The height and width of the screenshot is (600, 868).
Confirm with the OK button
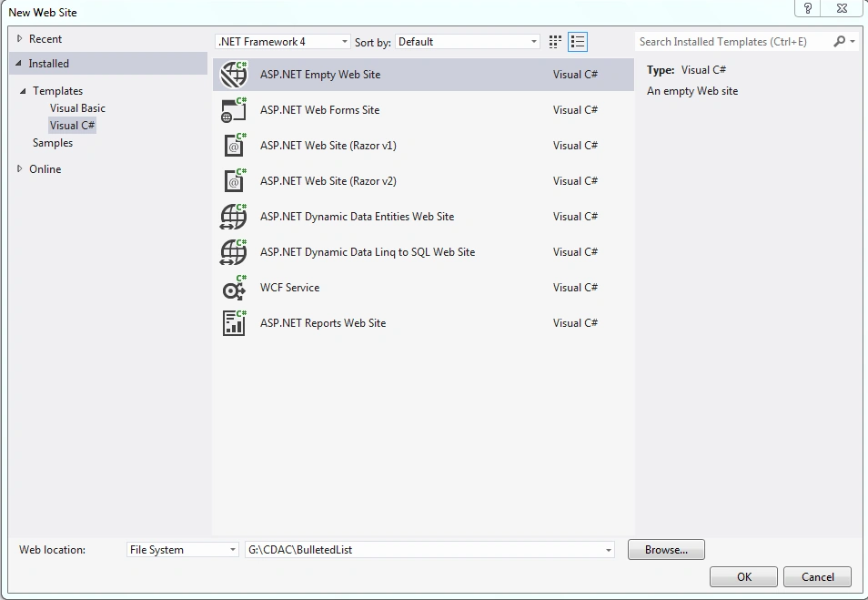click(744, 576)
